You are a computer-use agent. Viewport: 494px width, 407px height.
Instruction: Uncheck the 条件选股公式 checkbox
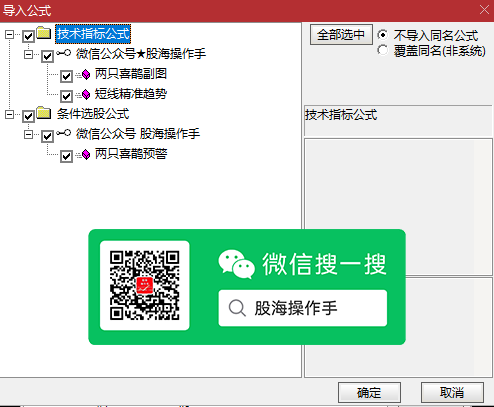point(29,116)
